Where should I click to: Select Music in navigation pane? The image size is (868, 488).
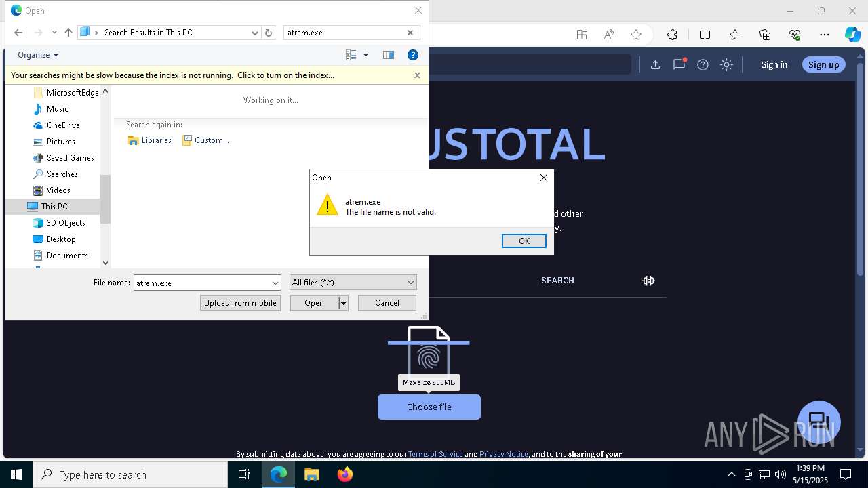tap(51, 109)
